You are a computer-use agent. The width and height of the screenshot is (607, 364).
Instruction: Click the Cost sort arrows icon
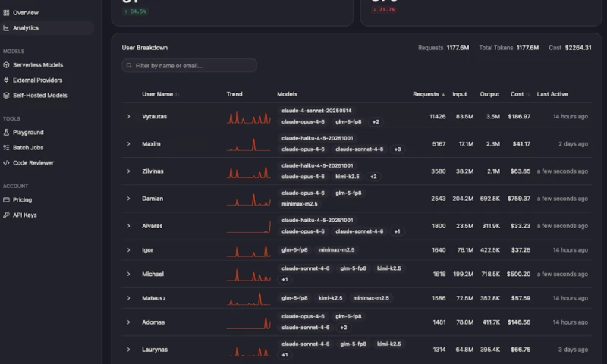coord(527,94)
